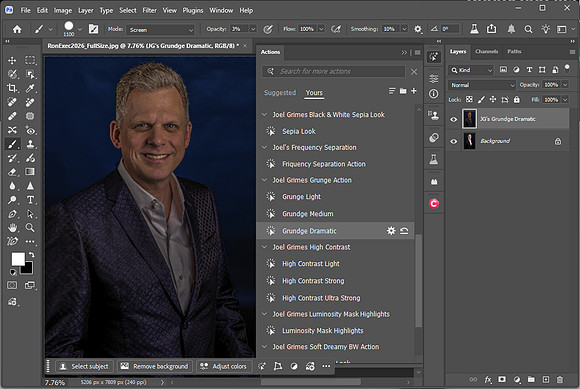This screenshot has height=389, width=580.
Task: Create new action set folder icon
Action: pyautogui.click(x=403, y=91)
